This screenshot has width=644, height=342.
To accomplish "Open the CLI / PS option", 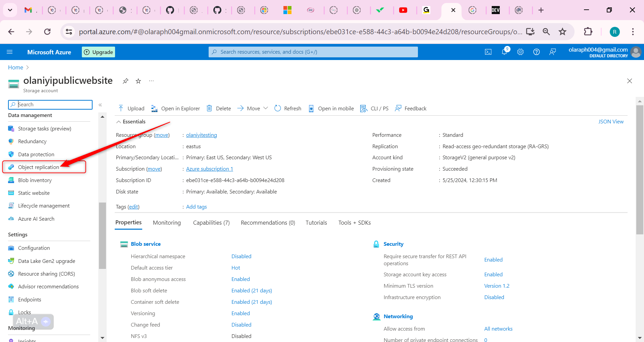I will 374,108.
